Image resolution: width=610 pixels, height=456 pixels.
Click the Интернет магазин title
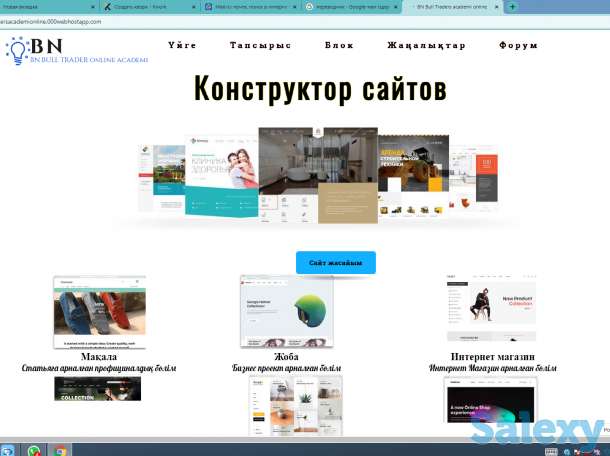click(x=493, y=356)
